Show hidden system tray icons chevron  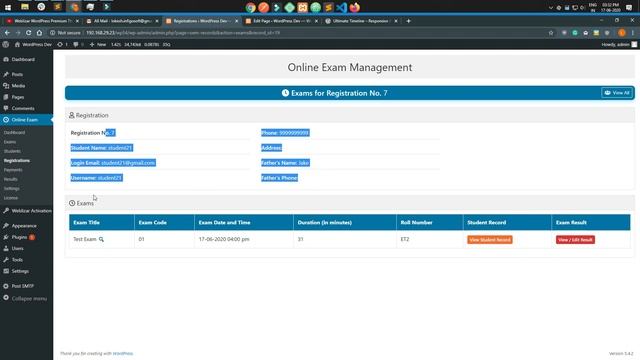click(x=551, y=8)
